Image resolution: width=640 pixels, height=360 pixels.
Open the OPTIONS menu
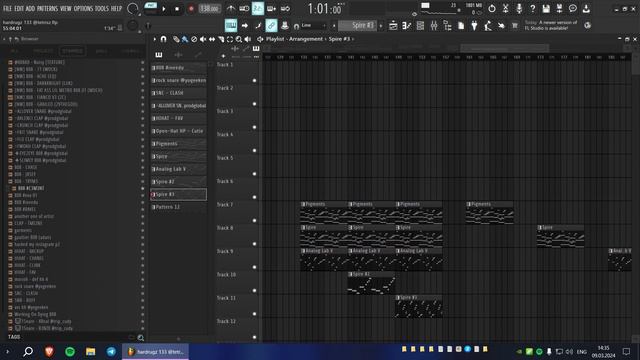tap(83, 8)
